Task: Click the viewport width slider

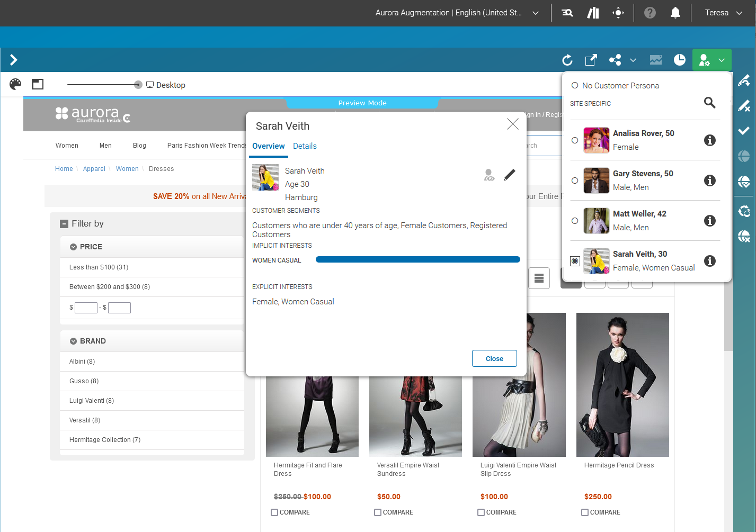Action: (138, 84)
